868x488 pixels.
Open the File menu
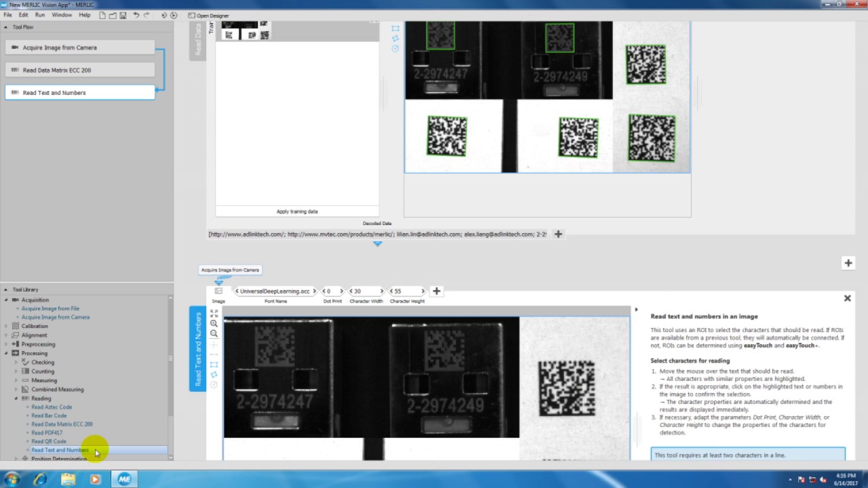pyautogui.click(x=7, y=15)
